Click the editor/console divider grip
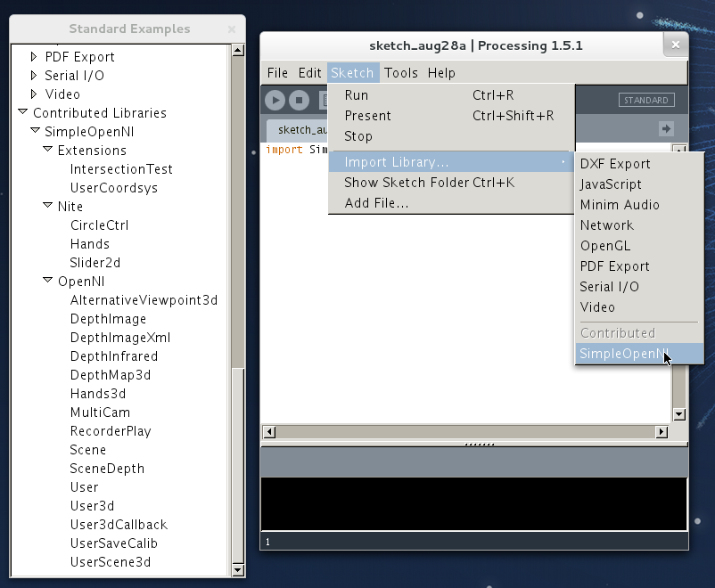Viewport: 715px width, 588px height. pyautogui.click(x=479, y=444)
